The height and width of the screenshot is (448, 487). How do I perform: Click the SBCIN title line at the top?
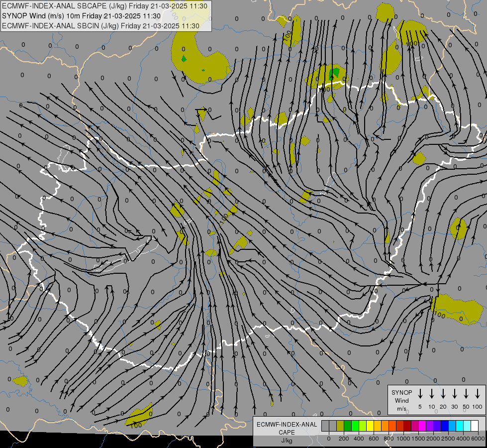(x=100, y=26)
